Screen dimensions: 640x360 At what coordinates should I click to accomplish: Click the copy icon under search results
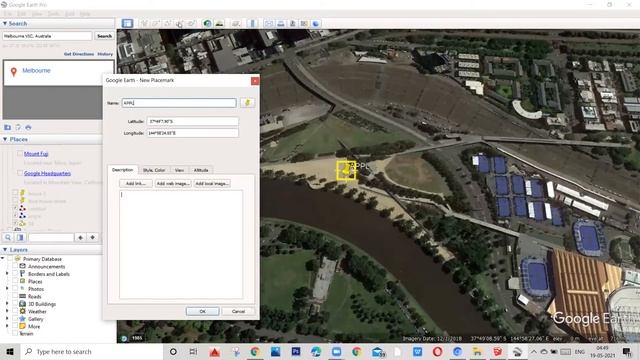point(18,127)
